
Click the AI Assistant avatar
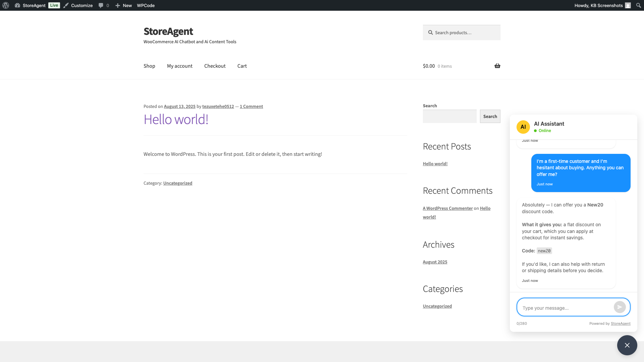pos(523,127)
